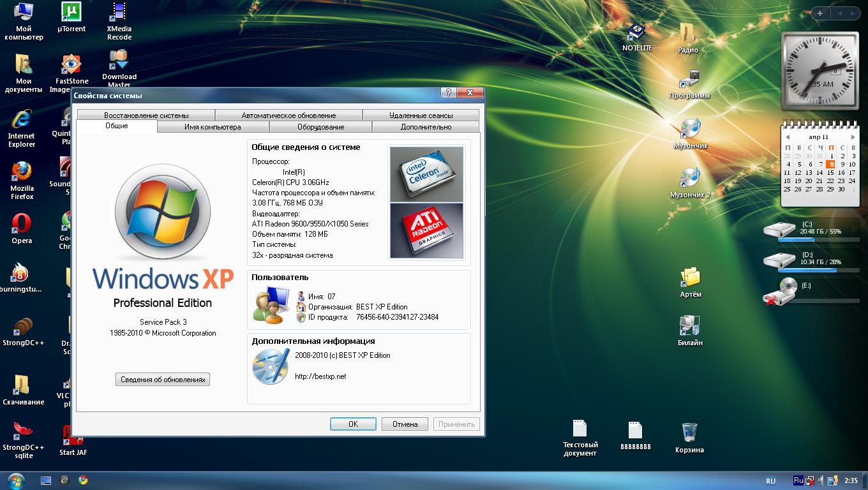The image size is (868, 490).
Task: Open the StrongDC++ desktop shortcut
Action: (23, 332)
